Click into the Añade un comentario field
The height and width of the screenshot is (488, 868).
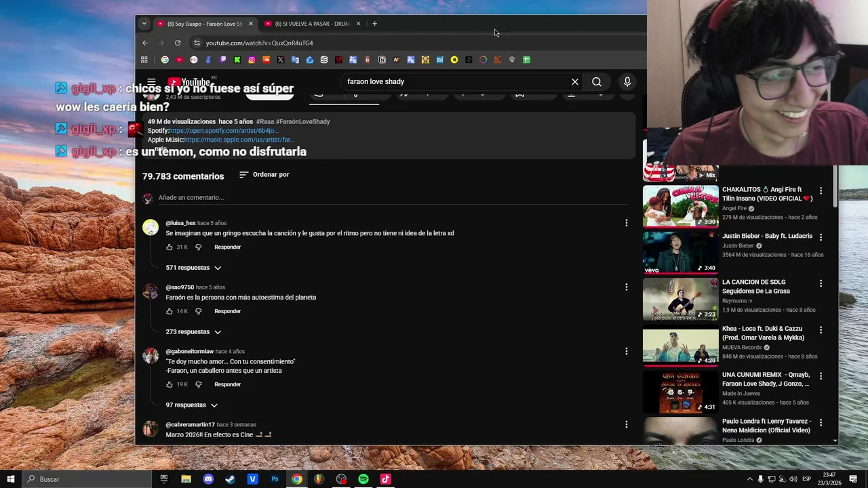coord(393,198)
